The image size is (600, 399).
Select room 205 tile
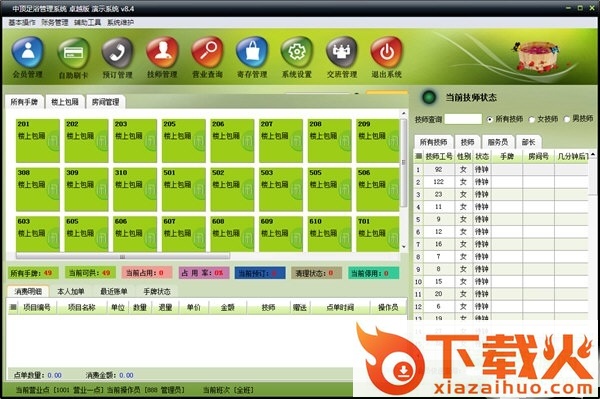[184, 141]
